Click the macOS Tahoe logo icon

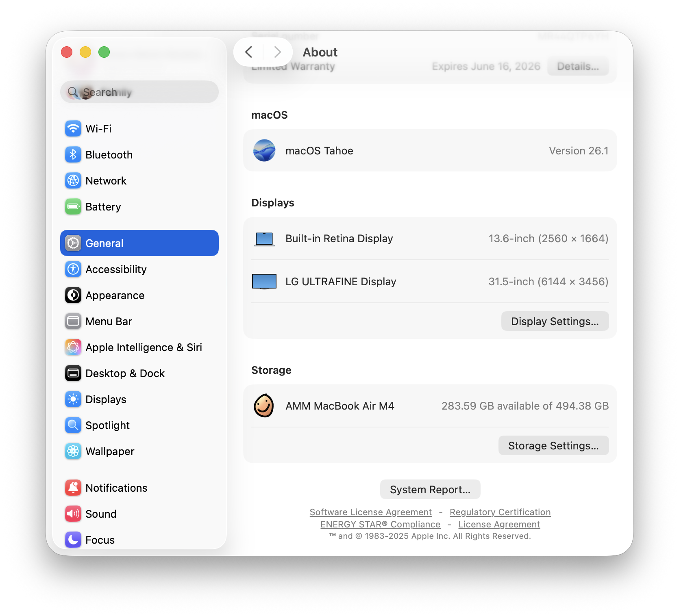point(264,150)
